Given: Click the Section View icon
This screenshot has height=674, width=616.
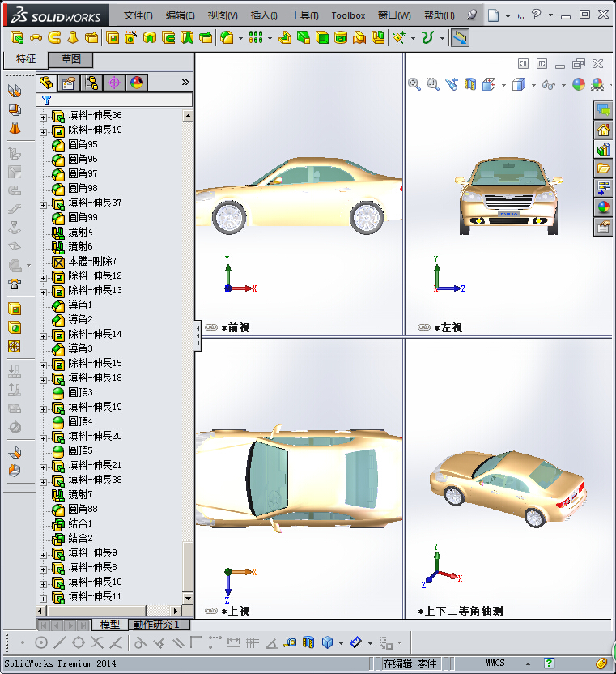Looking at the screenshot, I should (470, 84).
